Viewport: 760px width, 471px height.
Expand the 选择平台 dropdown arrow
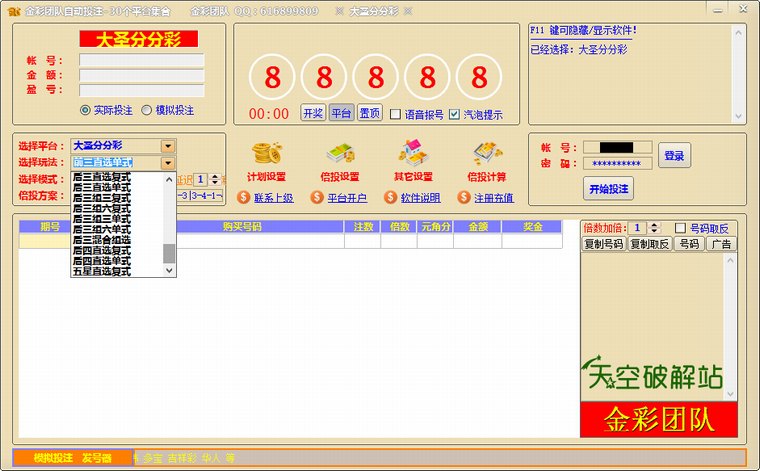pos(168,146)
